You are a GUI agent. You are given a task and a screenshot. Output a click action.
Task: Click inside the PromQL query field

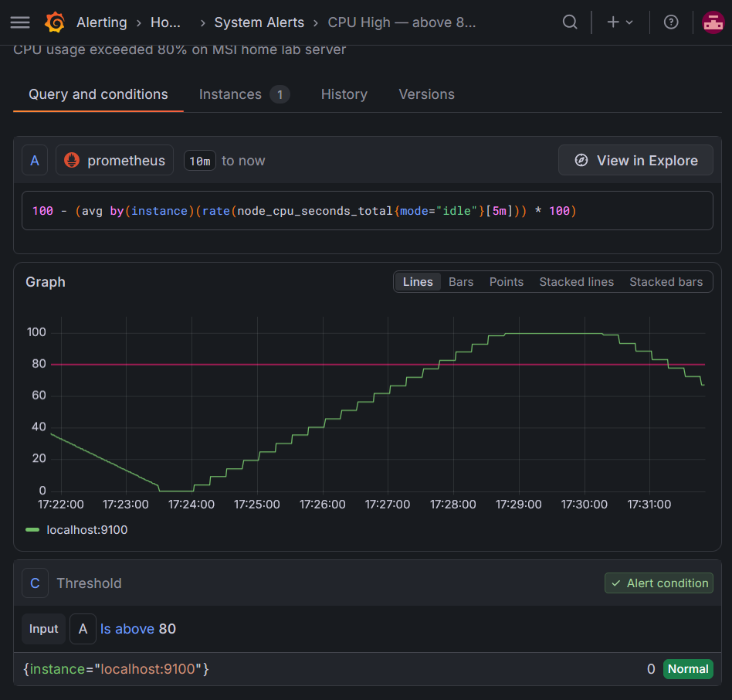(367, 211)
